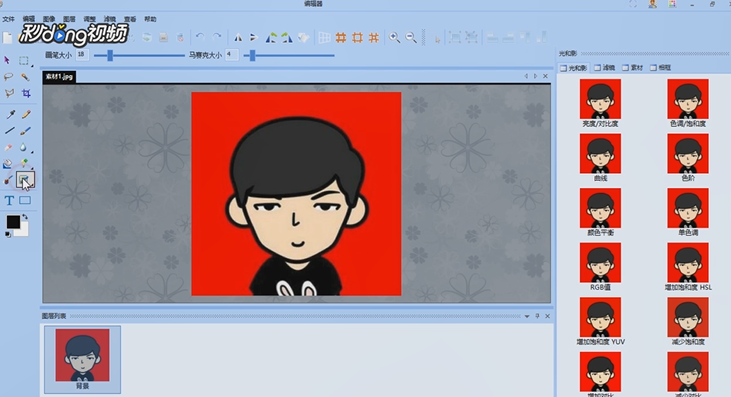Open the 图层 menu
The image size is (731, 397).
click(69, 19)
